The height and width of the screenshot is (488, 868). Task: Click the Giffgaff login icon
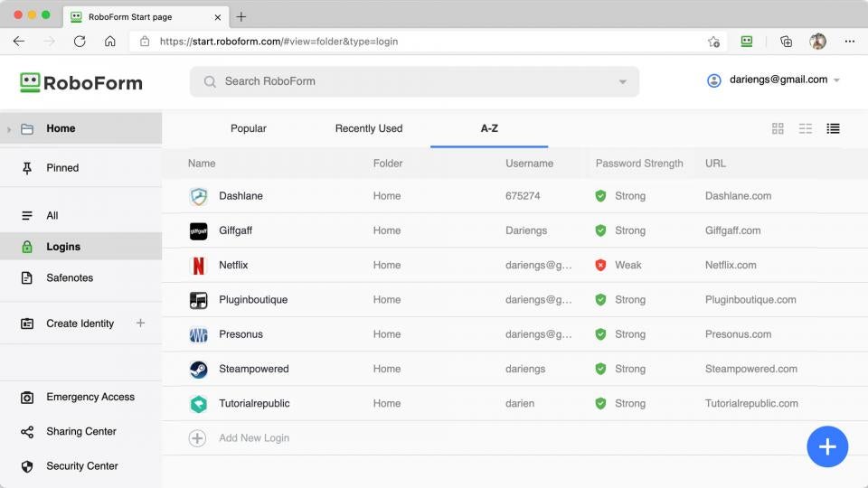click(198, 230)
